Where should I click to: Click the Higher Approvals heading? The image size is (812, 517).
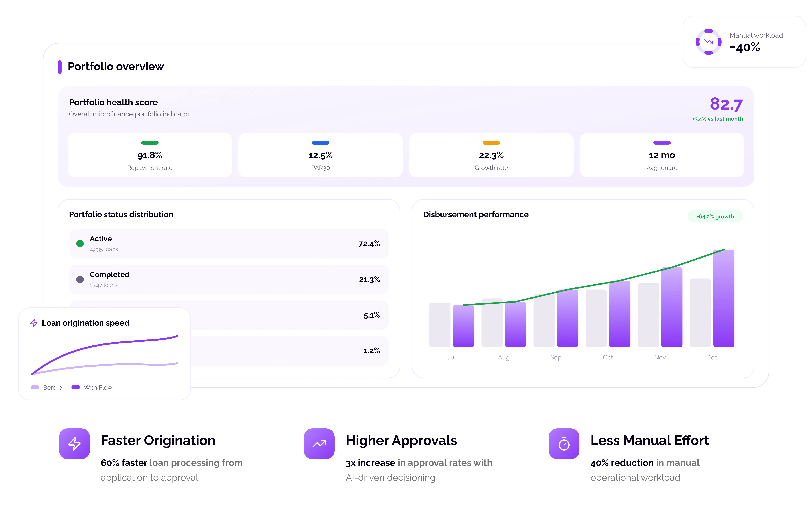coord(401,440)
